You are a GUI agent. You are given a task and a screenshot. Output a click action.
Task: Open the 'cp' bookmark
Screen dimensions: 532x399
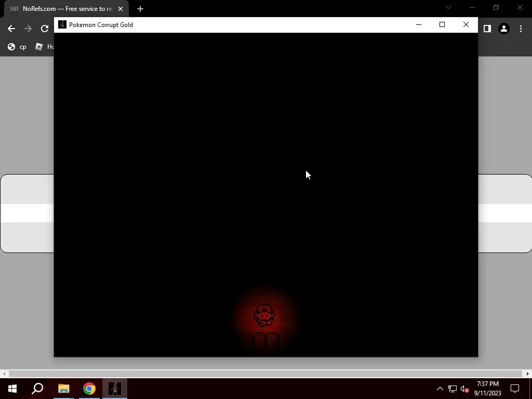tap(17, 47)
